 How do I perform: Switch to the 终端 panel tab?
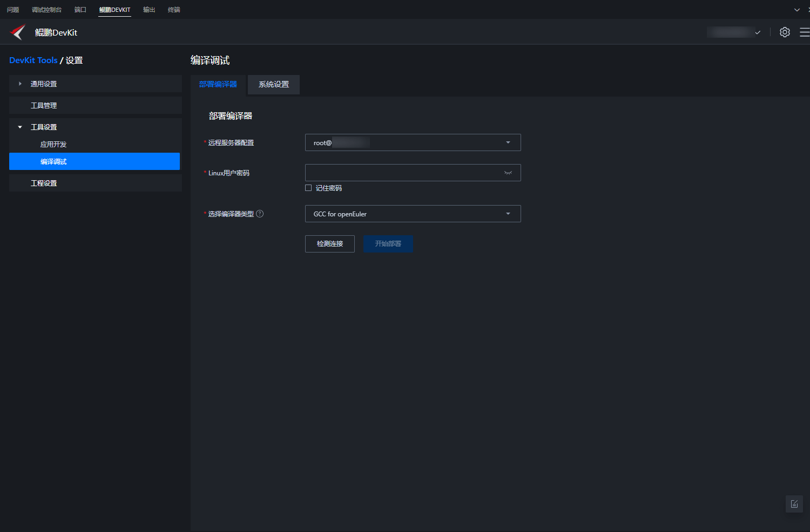[174, 10]
